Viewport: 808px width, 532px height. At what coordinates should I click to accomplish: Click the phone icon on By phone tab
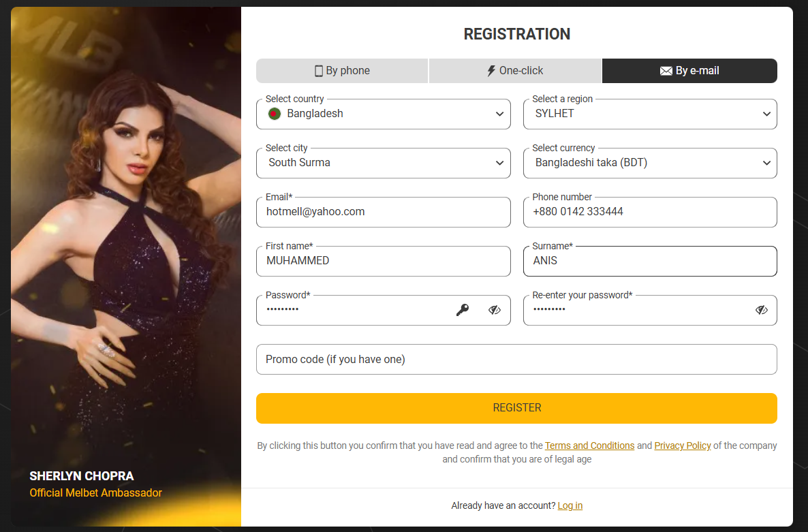point(317,70)
